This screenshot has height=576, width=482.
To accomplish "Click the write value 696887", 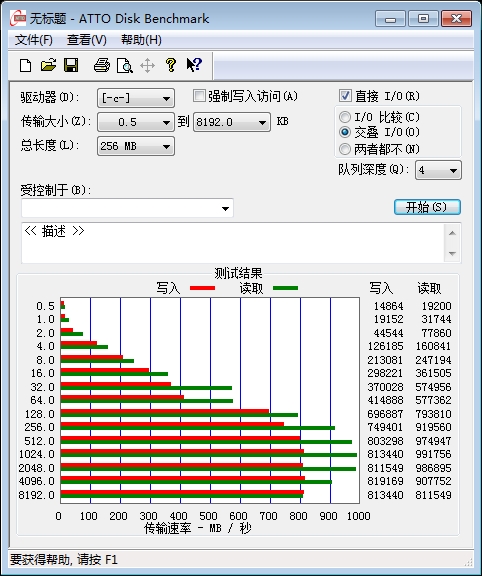I will point(385,414).
